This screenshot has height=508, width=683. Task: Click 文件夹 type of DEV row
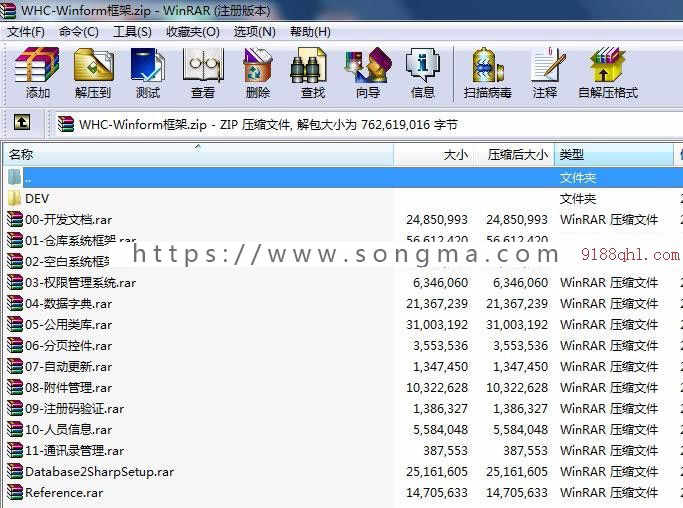[x=578, y=199]
